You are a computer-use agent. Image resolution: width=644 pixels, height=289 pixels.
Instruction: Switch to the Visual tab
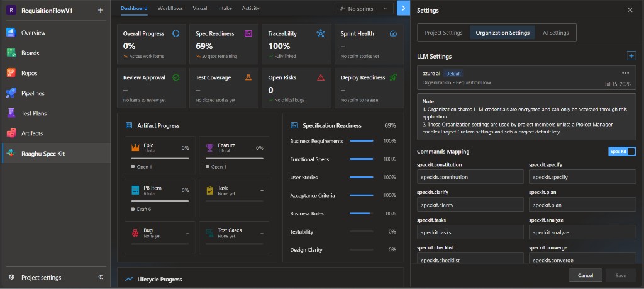(x=199, y=8)
